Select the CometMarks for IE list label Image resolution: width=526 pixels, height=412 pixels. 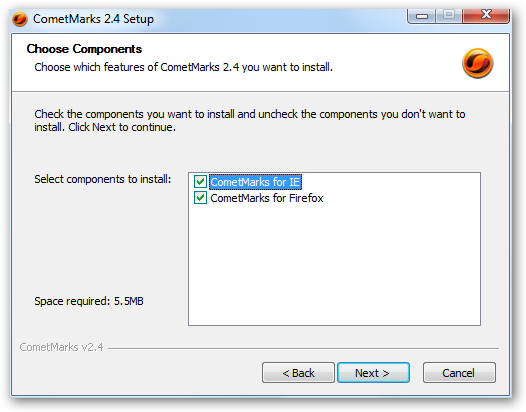tap(255, 182)
